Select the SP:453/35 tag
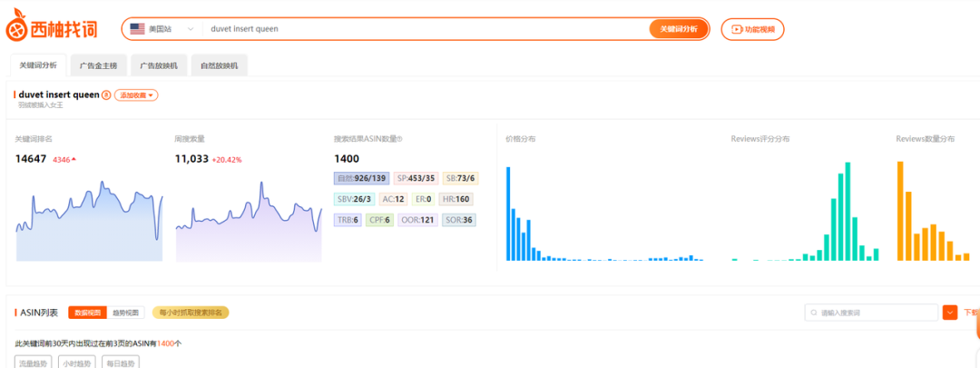 416,178
